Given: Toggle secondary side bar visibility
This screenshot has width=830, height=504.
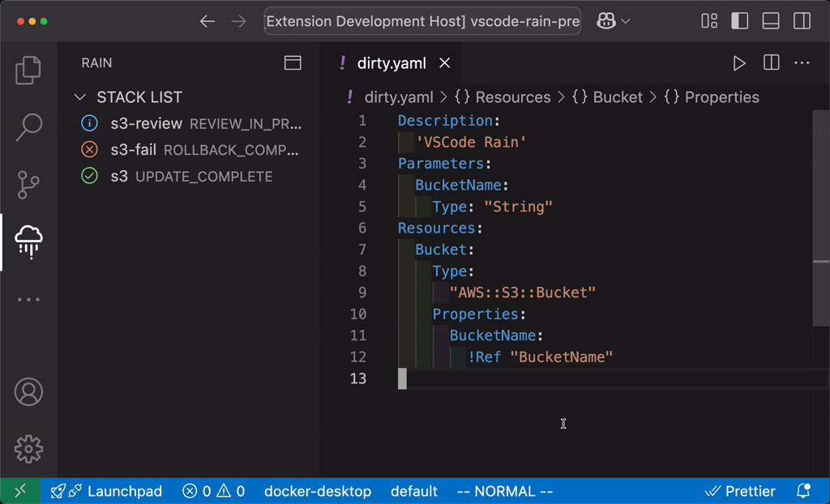Looking at the screenshot, I should [x=802, y=21].
